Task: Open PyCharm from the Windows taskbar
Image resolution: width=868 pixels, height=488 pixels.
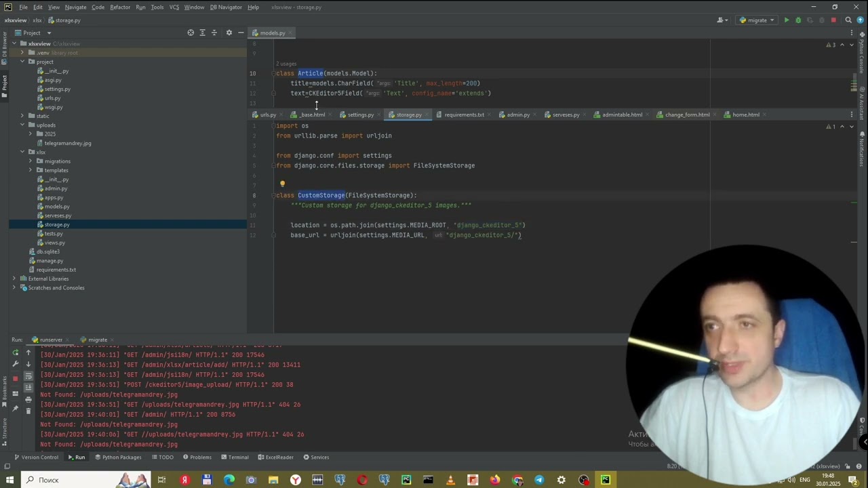Action: click(606, 480)
